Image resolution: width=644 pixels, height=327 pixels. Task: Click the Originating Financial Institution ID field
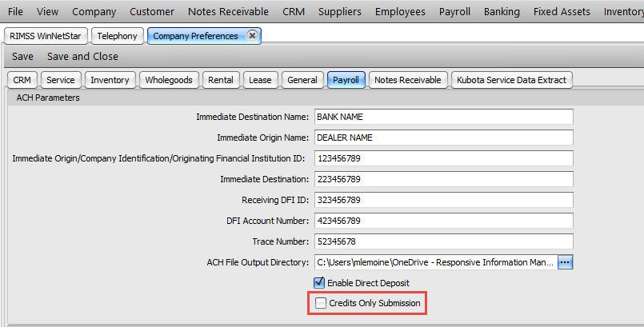point(443,158)
